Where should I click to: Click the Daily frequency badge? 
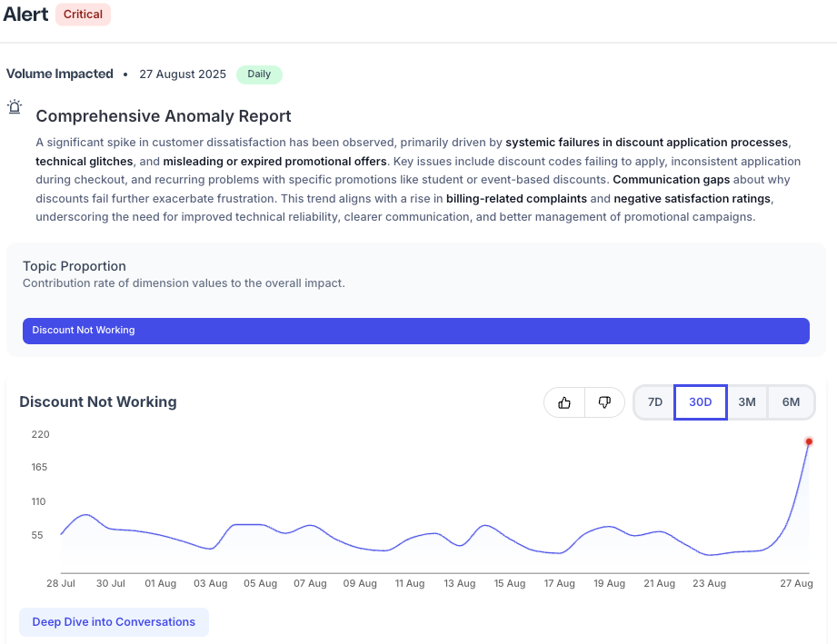[259, 74]
